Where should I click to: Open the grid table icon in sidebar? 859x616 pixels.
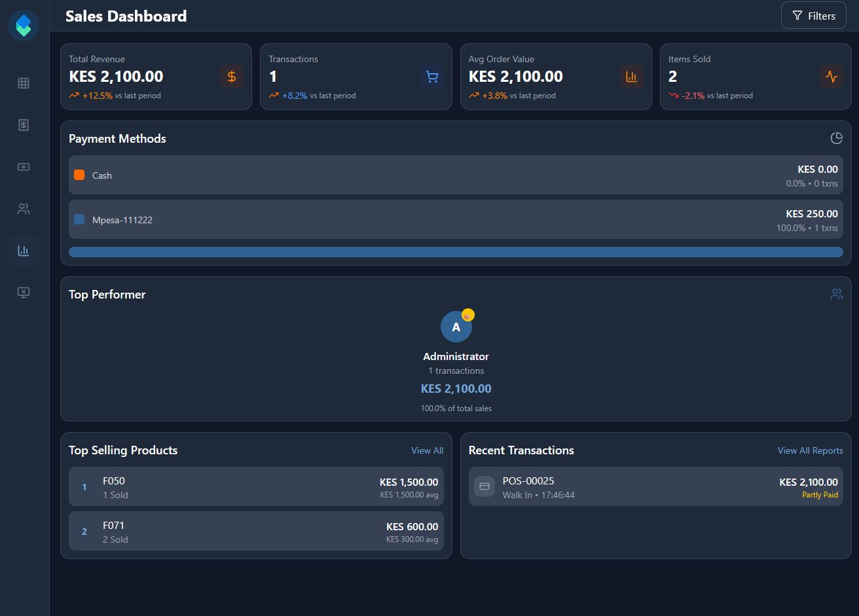tap(24, 83)
